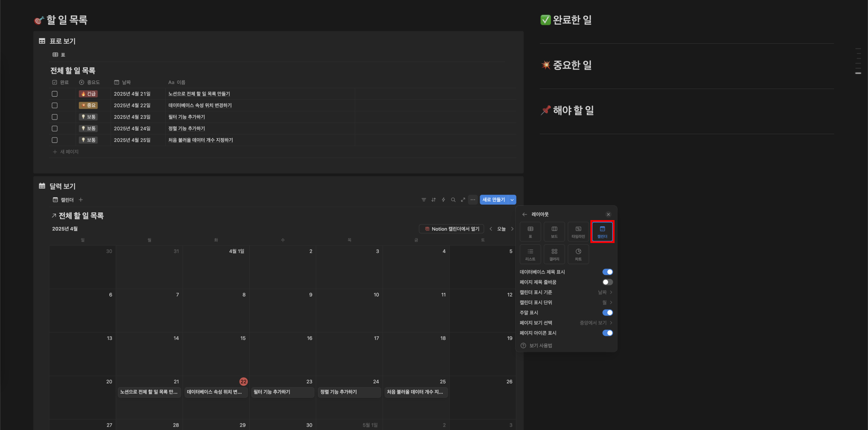868x430 pixels.
Task: Select the 타임라인 layout option
Action: pyautogui.click(x=578, y=232)
